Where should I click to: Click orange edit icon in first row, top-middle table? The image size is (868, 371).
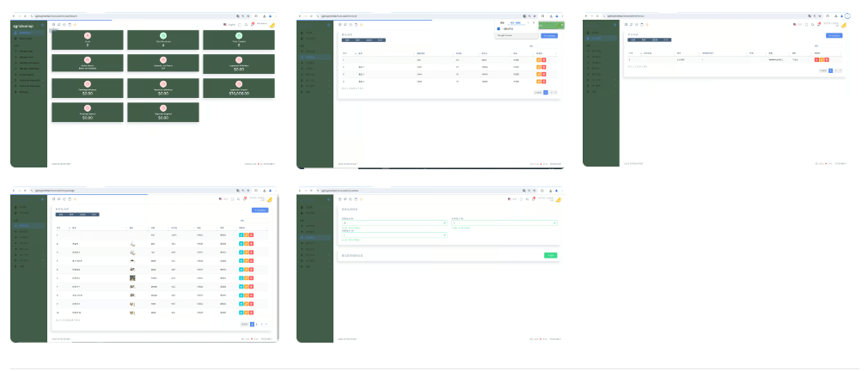[538, 59]
